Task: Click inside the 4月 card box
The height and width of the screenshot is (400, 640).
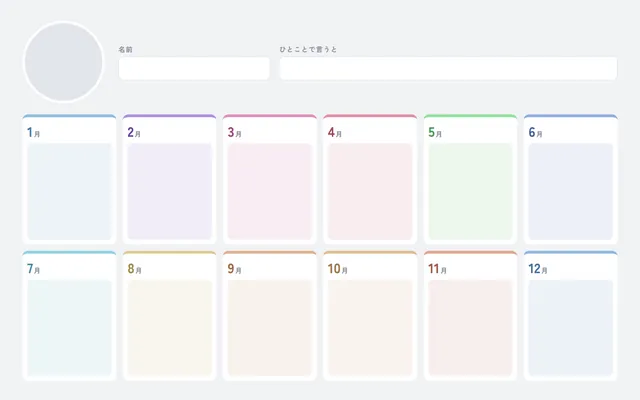Action: (x=370, y=191)
